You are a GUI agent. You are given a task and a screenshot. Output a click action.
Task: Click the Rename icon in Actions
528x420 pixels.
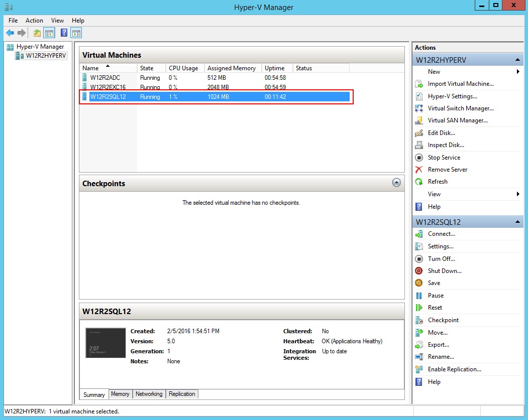coord(419,357)
